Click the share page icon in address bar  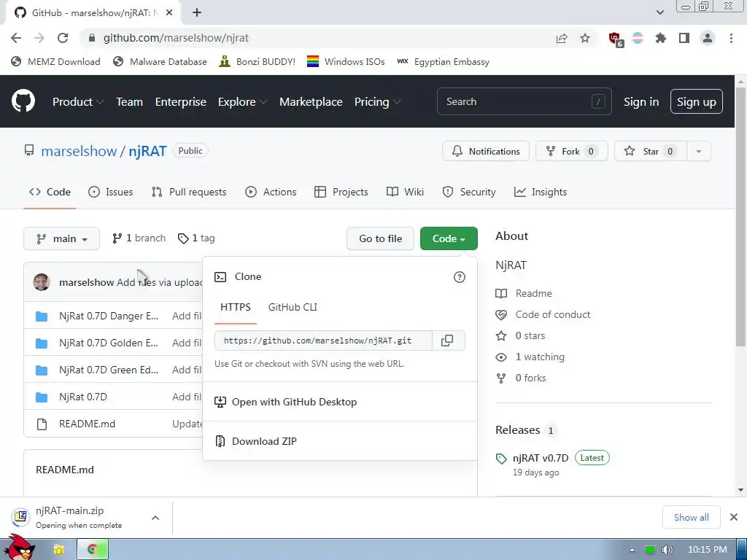[x=562, y=38]
